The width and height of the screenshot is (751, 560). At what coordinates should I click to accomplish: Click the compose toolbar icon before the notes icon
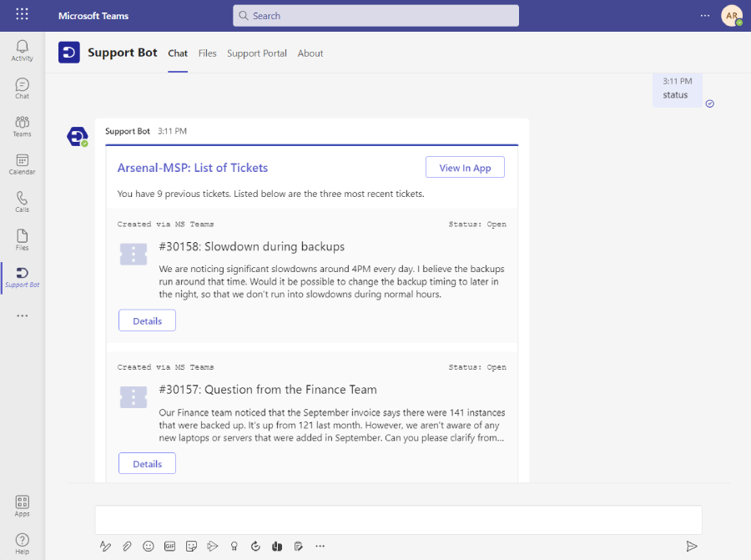277,546
